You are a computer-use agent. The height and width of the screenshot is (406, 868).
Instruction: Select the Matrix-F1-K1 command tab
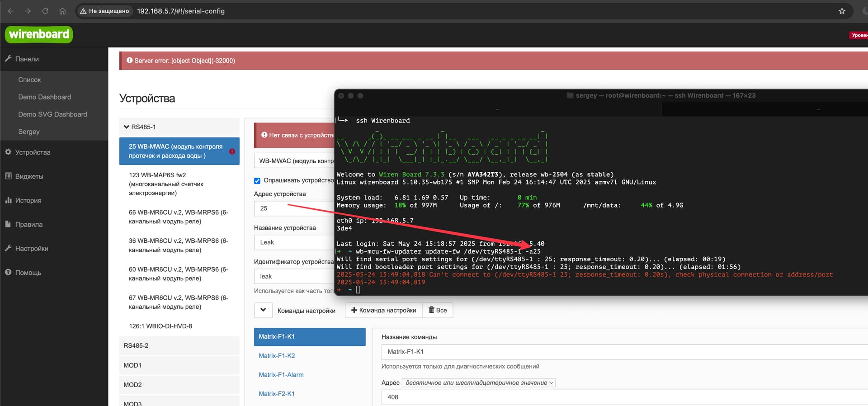(310, 337)
